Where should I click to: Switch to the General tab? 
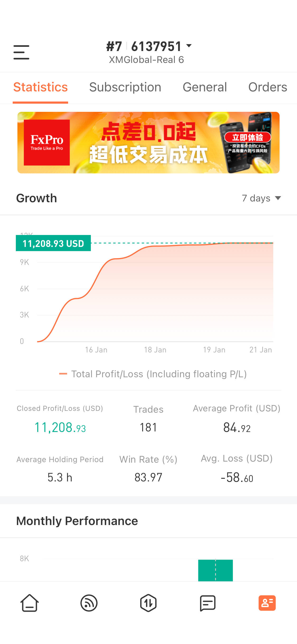click(205, 87)
